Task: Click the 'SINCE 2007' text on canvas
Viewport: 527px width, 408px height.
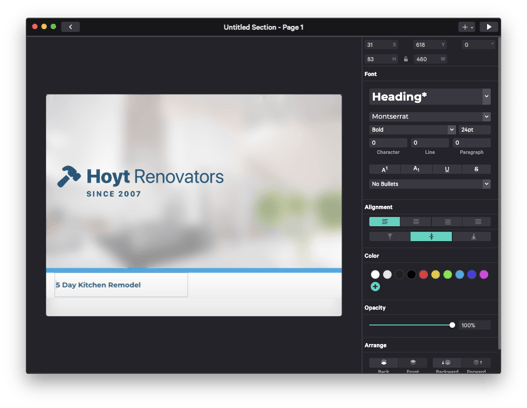Action: pyautogui.click(x=114, y=194)
